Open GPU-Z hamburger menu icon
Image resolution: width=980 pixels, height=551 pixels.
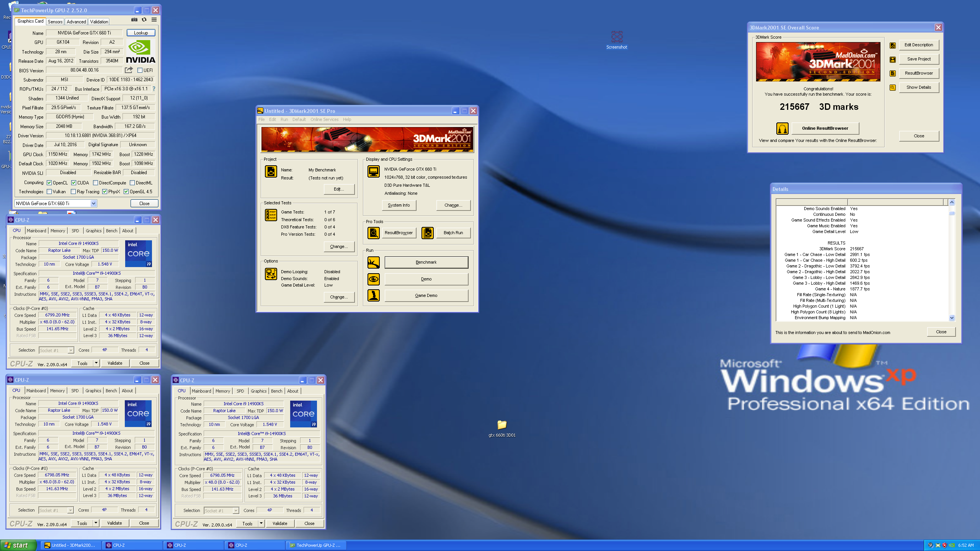(x=154, y=20)
